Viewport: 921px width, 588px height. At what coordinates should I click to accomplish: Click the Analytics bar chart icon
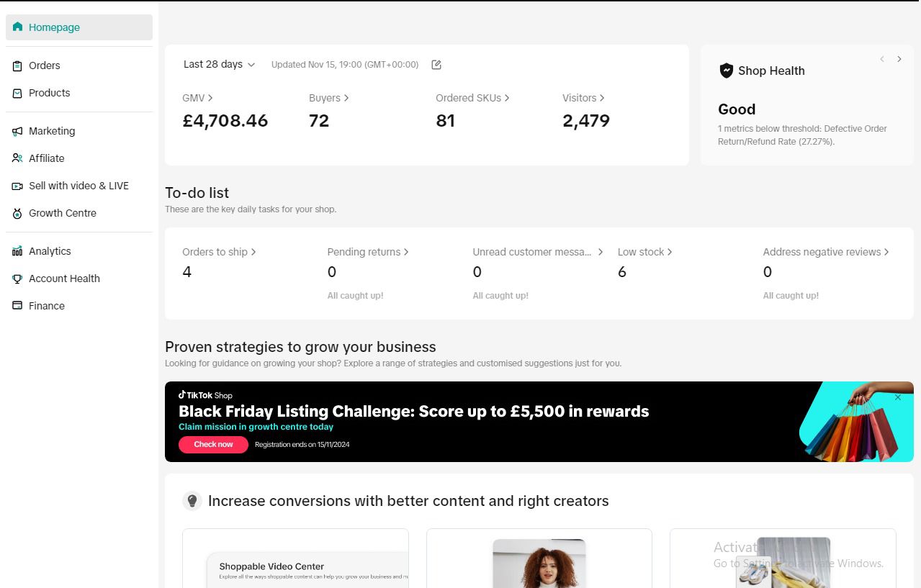tap(17, 251)
